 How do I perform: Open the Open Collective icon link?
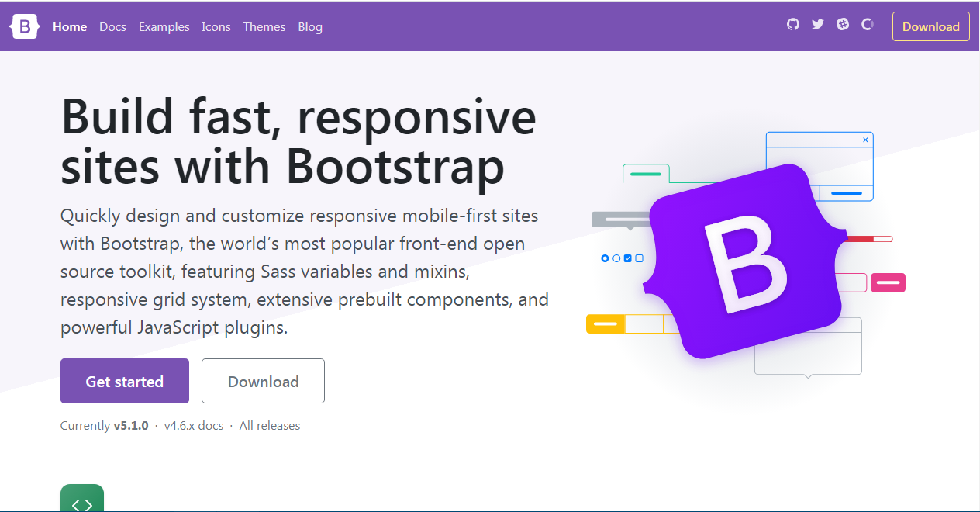click(868, 25)
